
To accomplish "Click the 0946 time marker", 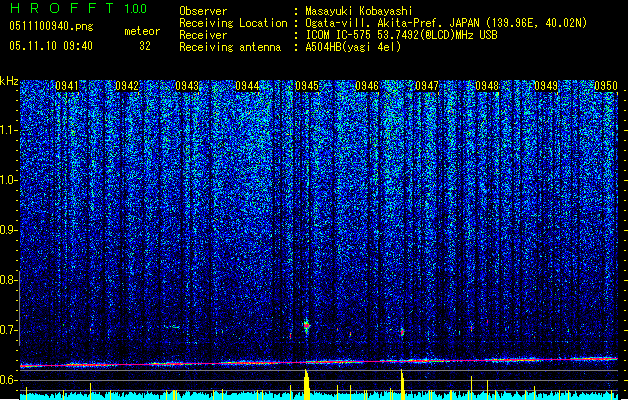I will coord(367,86).
